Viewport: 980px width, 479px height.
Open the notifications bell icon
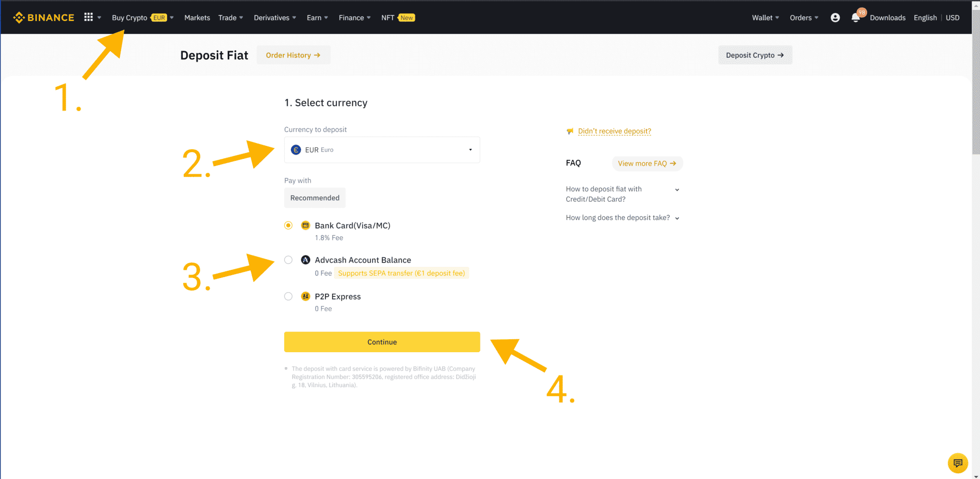click(x=856, y=18)
